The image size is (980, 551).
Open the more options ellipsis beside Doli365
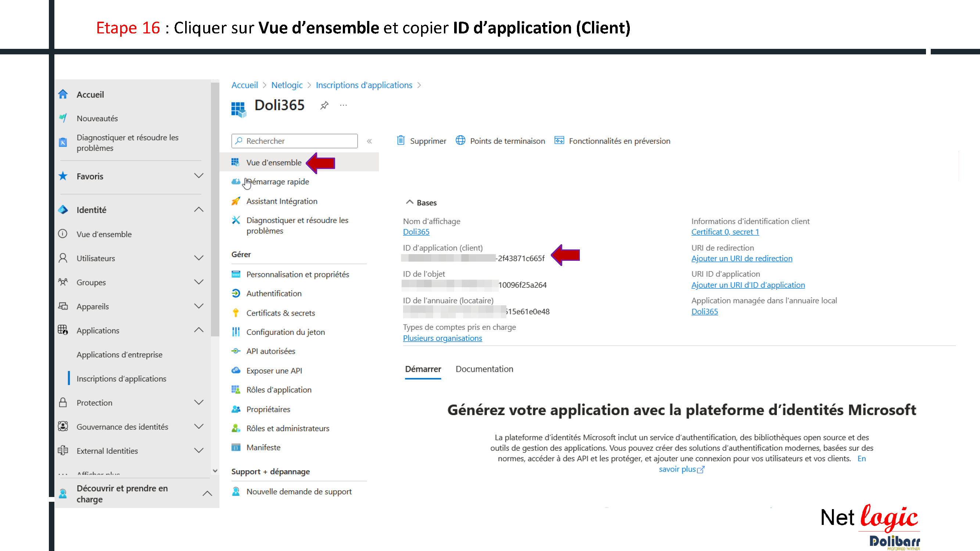(344, 105)
